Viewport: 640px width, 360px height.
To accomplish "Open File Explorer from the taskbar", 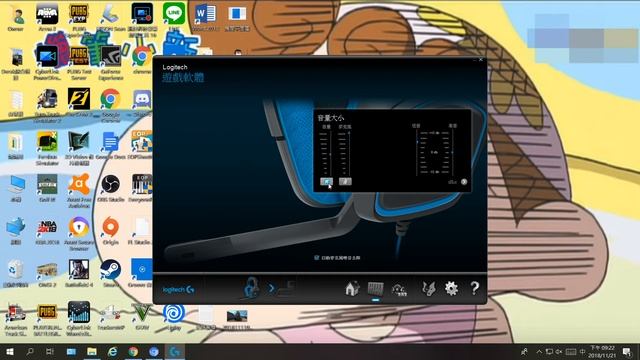I will [91, 351].
